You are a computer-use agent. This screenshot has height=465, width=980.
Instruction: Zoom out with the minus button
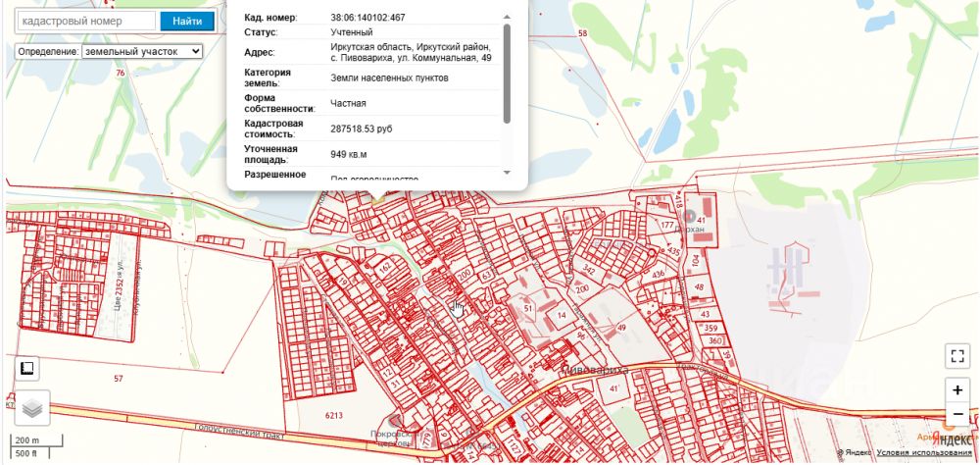956,414
